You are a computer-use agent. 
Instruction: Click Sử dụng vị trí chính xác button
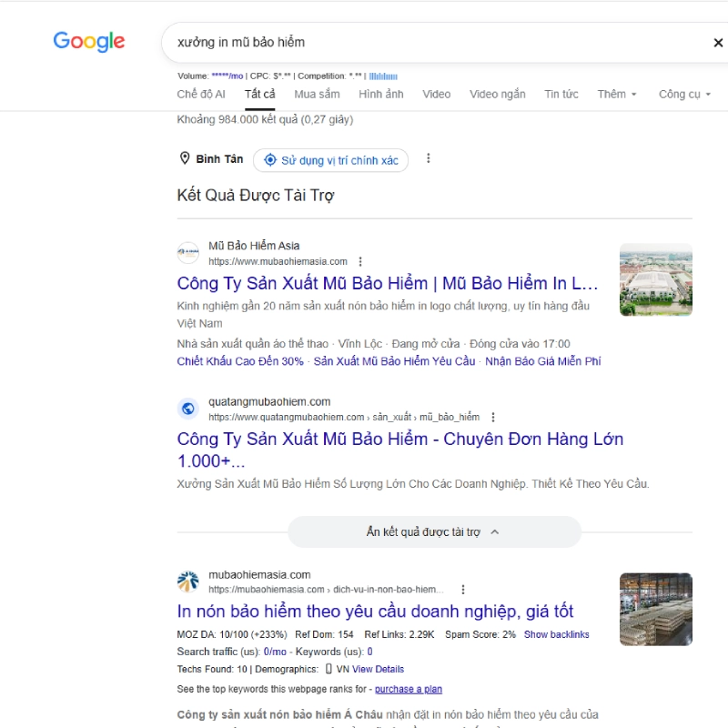(x=330, y=160)
